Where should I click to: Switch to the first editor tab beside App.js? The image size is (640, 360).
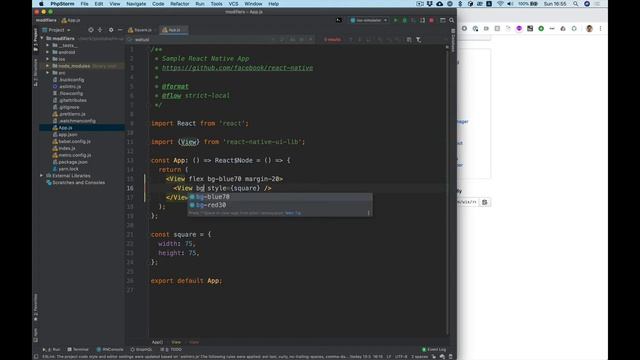click(x=140, y=30)
